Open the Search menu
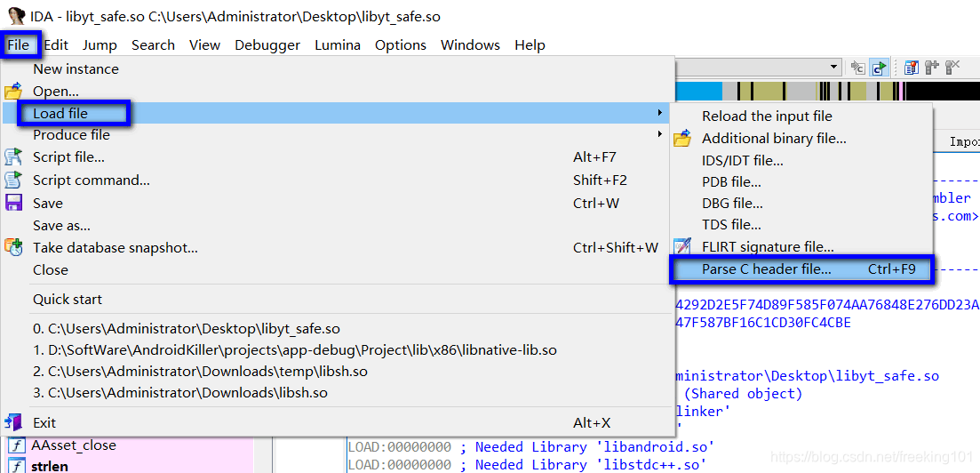This screenshot has width=980, height=473. pos(153,45)
